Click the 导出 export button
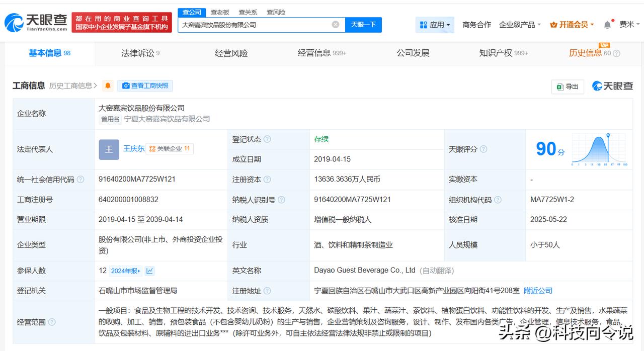 click(x=568, y=87)
